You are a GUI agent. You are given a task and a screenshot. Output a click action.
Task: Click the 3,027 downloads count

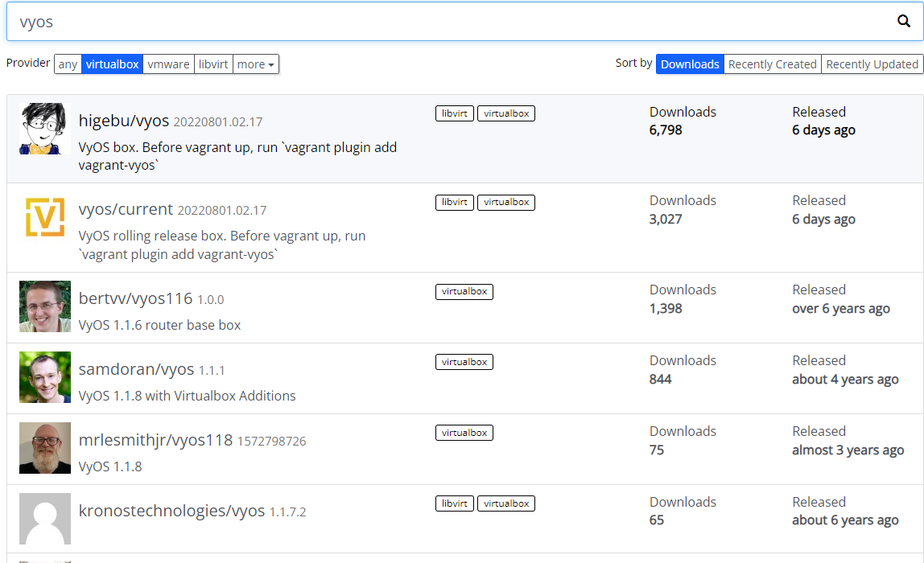[x=666, y=219]
